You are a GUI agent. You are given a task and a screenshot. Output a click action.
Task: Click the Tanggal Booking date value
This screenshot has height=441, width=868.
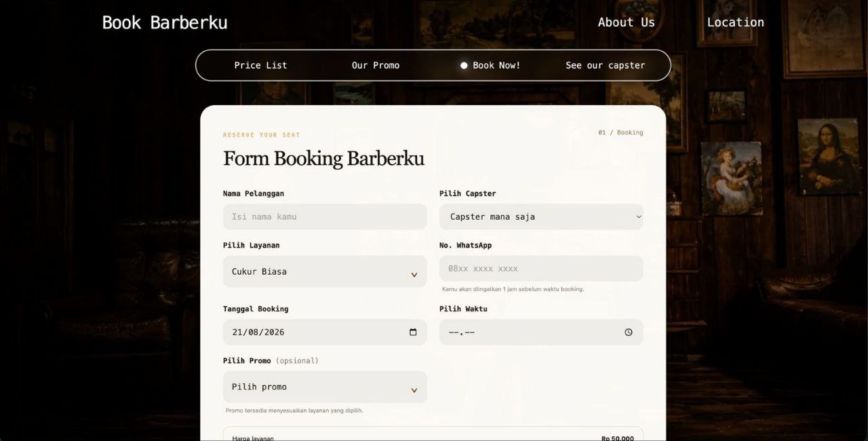coord(258,332)
